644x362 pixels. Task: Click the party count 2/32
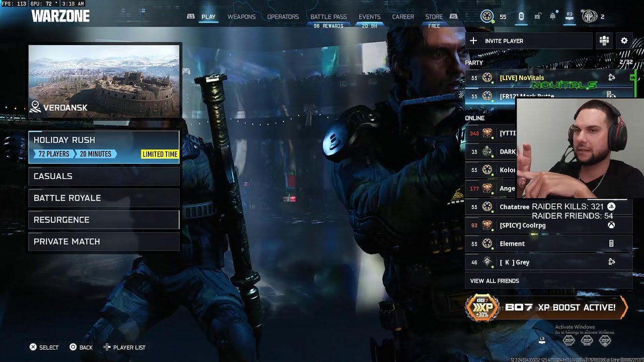pyautogui.click(x=626, y=63)
